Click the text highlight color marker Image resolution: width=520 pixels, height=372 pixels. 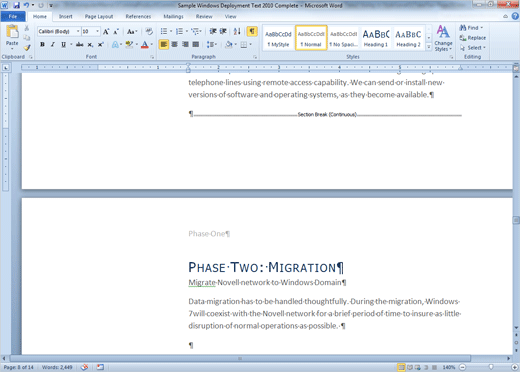tap(129, 44)
